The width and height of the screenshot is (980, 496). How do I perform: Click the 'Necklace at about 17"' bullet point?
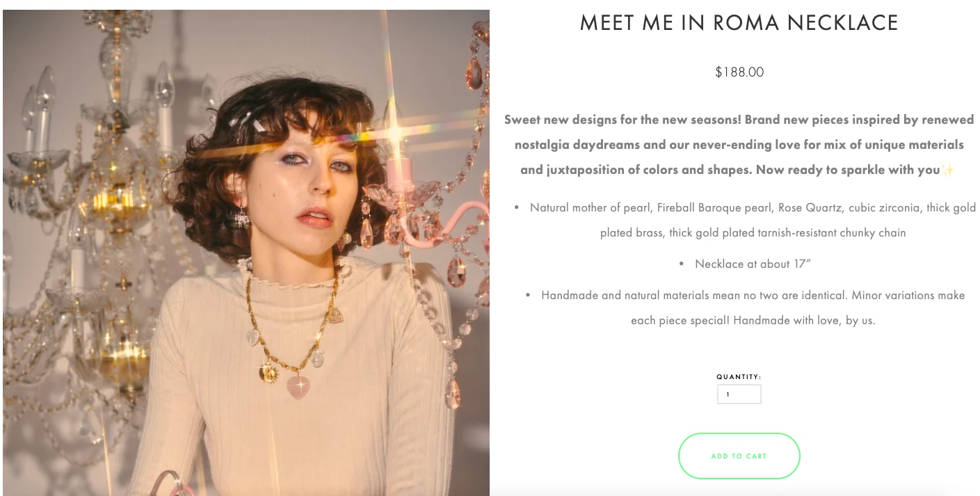click(x=753, y=264)
